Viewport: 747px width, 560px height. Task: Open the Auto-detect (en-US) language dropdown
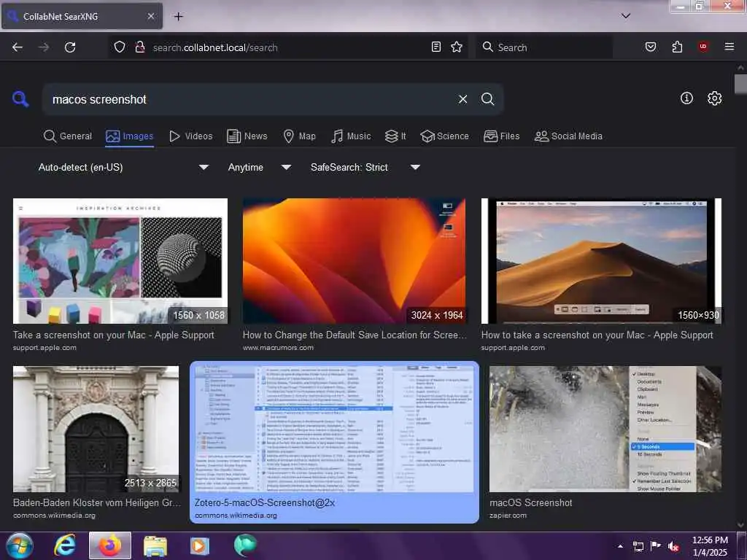point(123,167)
